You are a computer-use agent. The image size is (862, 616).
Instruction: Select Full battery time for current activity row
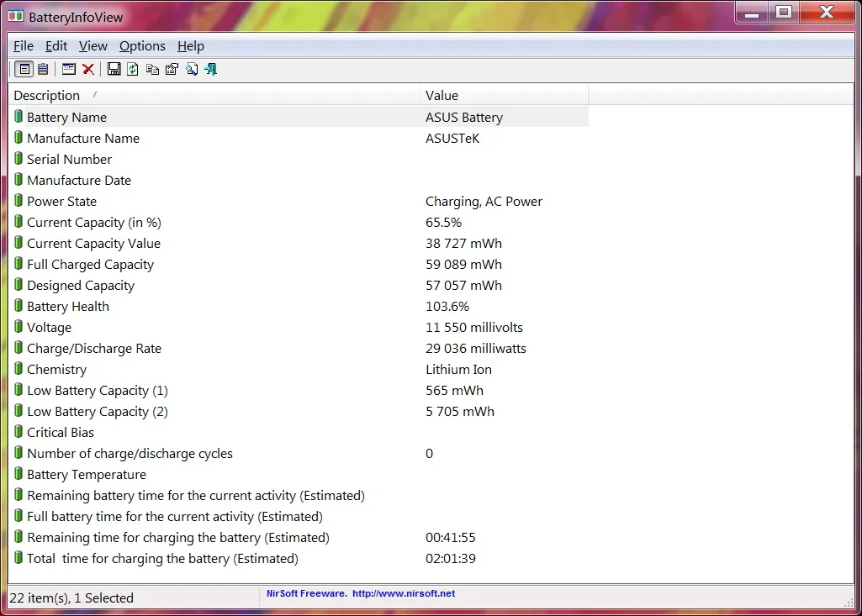pos(299,517)
